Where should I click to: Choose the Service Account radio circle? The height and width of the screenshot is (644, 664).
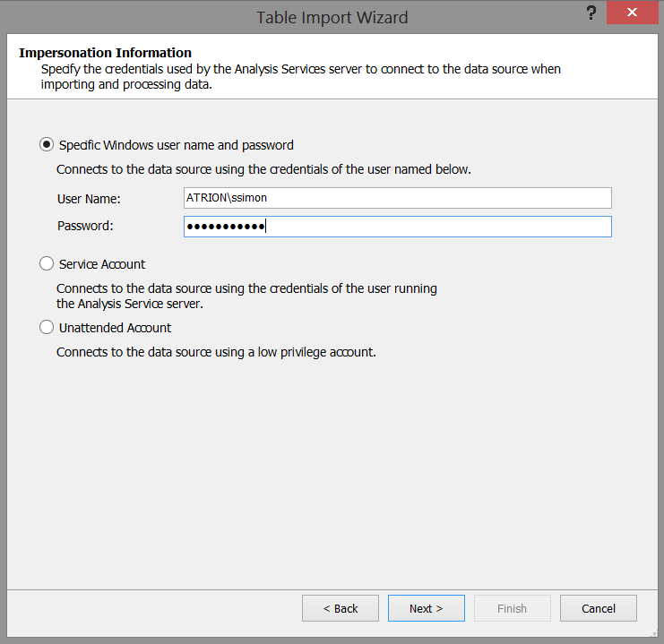(x=47, y=264)
